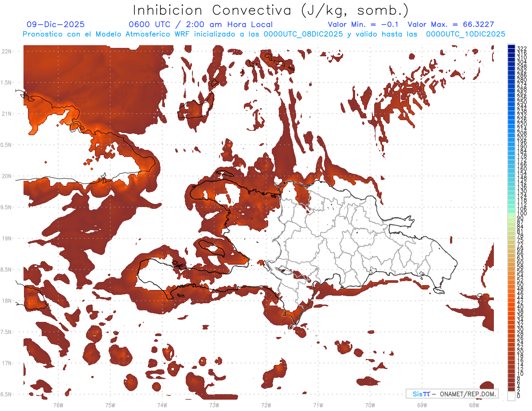Screen dimensions: 532x411
Task: Click the longitude label "75W"
Action: click(x=110, y=405)
